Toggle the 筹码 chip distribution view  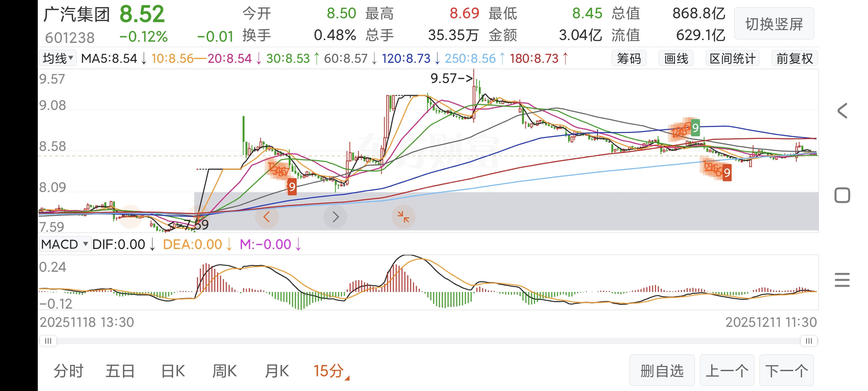[x=629, y=59]
